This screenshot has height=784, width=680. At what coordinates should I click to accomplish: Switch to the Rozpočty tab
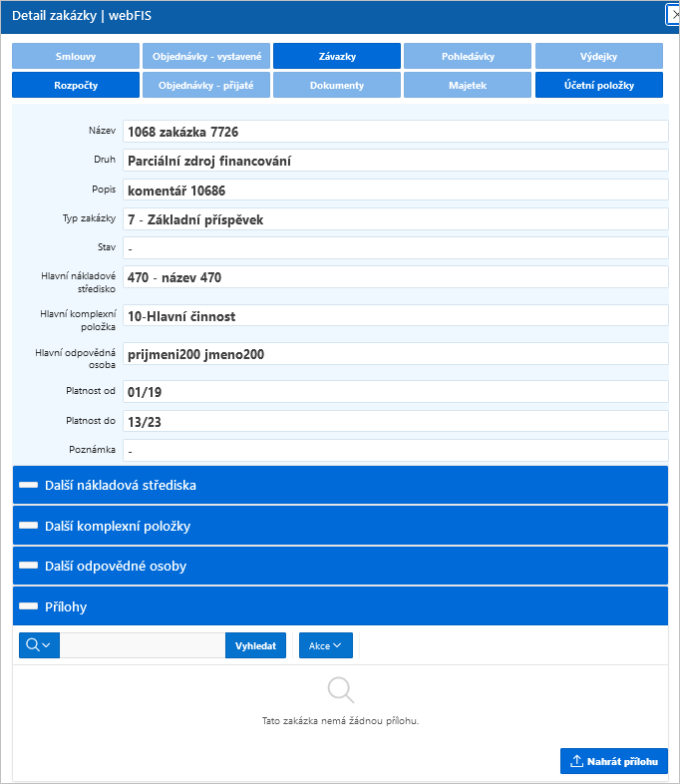tap(76, 85)
